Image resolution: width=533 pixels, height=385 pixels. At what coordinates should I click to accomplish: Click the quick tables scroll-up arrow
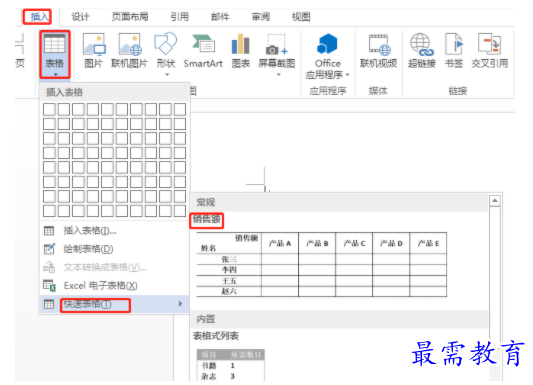click(495, 201)
